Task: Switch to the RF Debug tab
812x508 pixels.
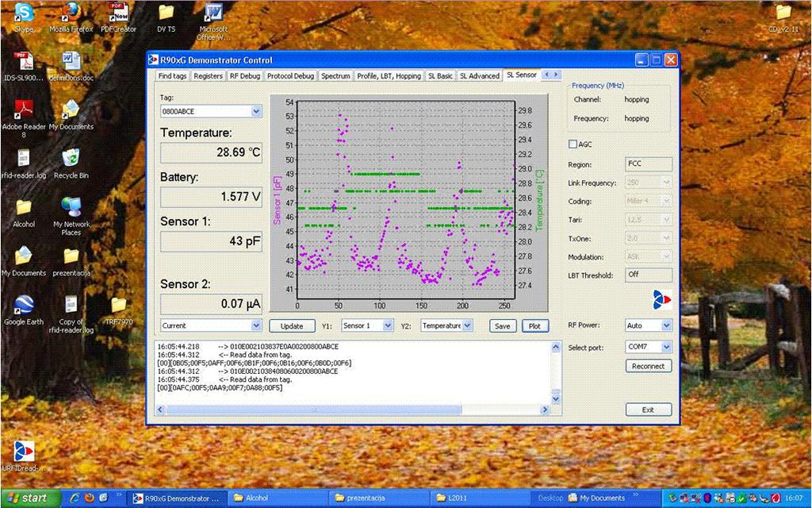Action: (245, 75)
